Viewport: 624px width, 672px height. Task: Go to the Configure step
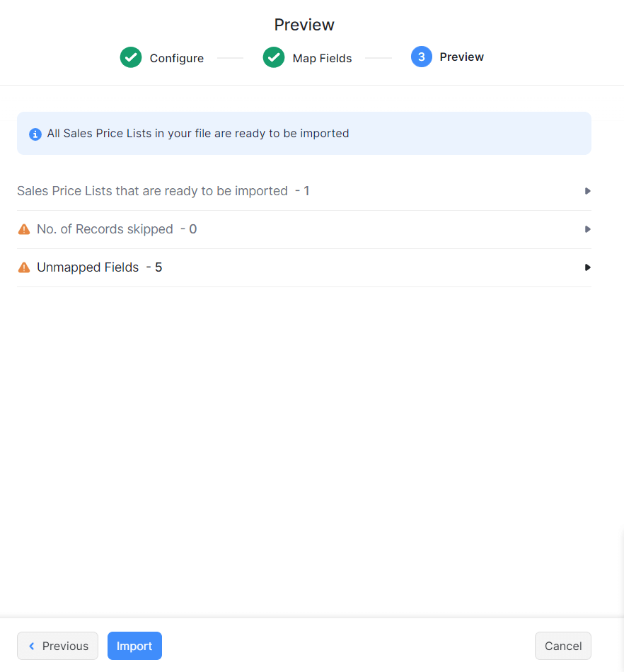177,58
